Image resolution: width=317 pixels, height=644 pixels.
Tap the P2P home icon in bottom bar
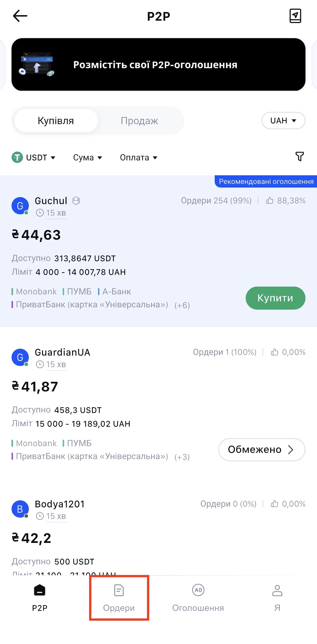(40, 590)
